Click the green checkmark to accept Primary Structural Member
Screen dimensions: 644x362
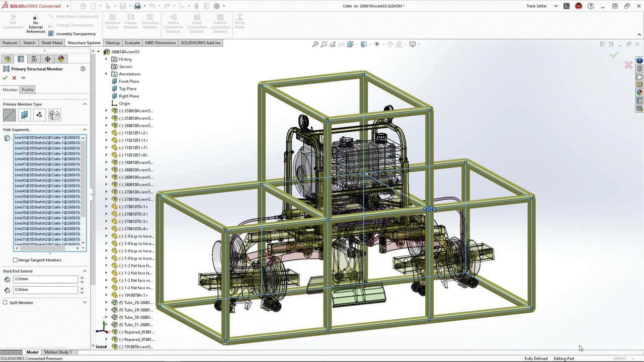[x=5, y=78]
